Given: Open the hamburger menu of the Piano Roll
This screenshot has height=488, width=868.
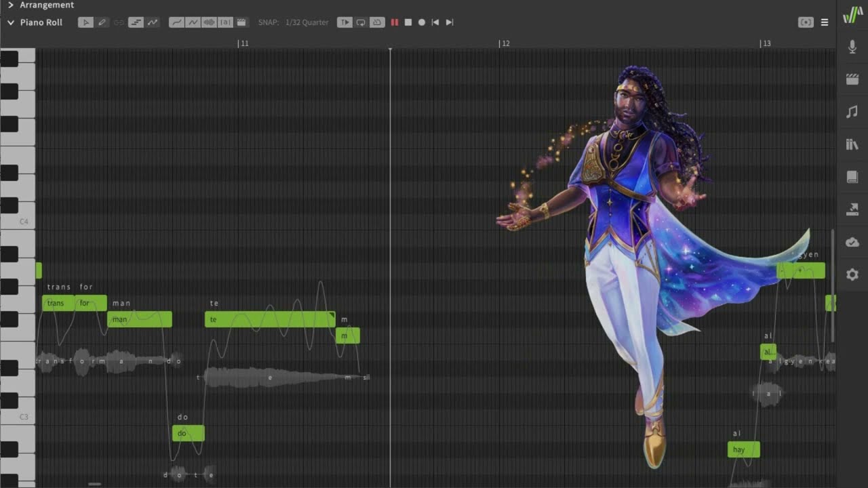Looking at the screenshot, I should (x=825, y=22).
